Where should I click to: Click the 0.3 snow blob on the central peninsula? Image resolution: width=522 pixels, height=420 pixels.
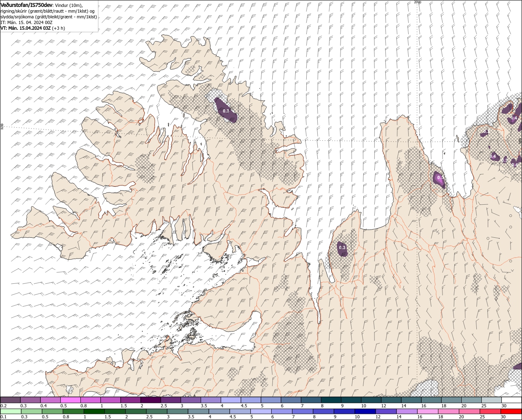[342, 248]
